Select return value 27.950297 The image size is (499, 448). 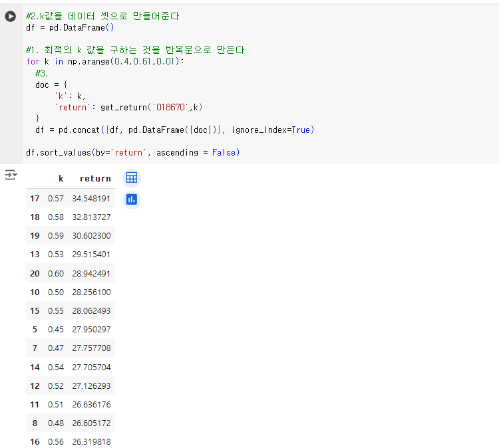(91, 330)
